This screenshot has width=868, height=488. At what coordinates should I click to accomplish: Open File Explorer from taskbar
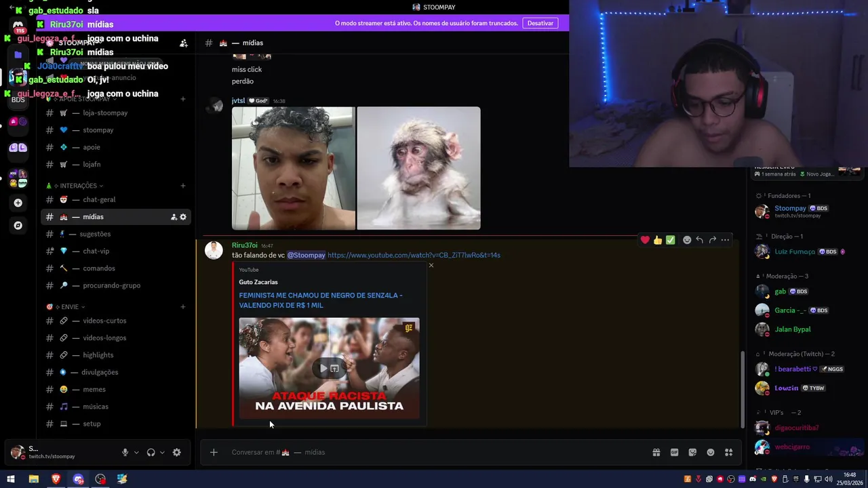33,479
